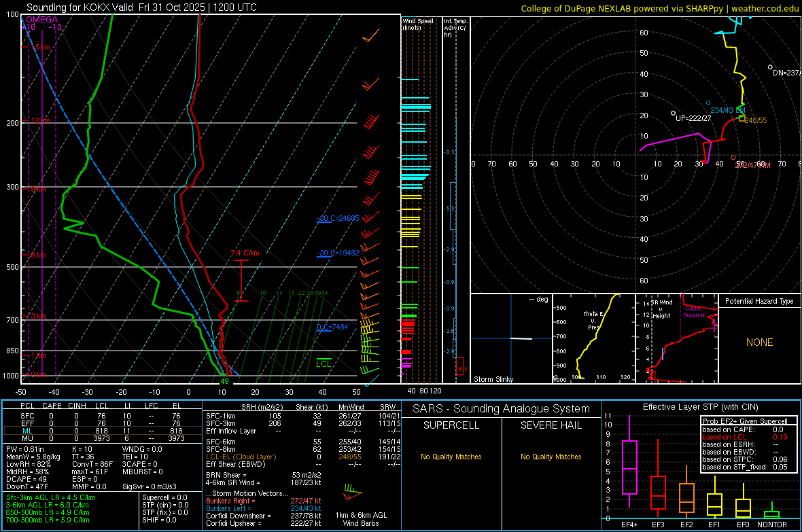Click the 7.4 C/km lapse rate bracket label
Image resolution: width=802 pixels, height=532 pixels.
[x=245, y=253]
